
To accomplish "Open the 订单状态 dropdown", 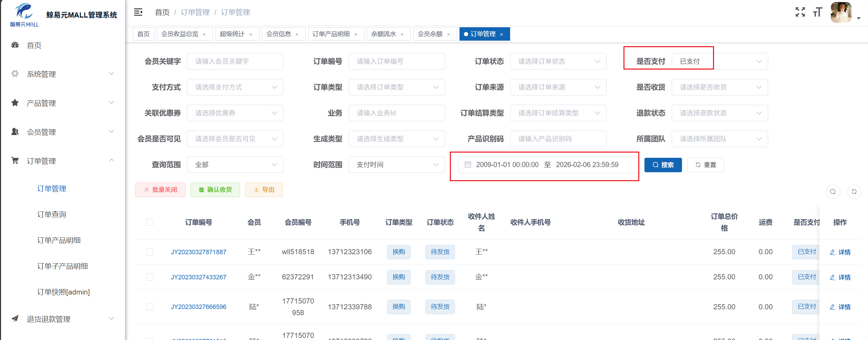I will (x=558, y=61).
